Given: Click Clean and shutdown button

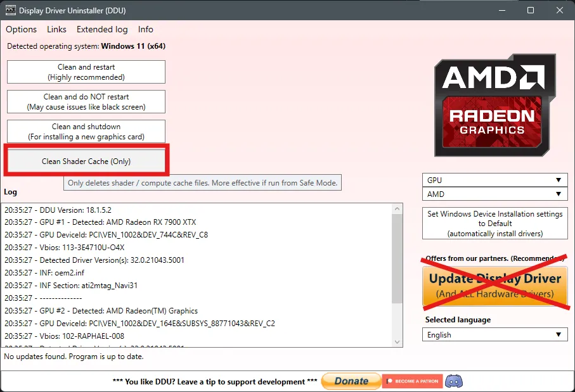Looking at the screenshot, I should [x=86, y=131].
